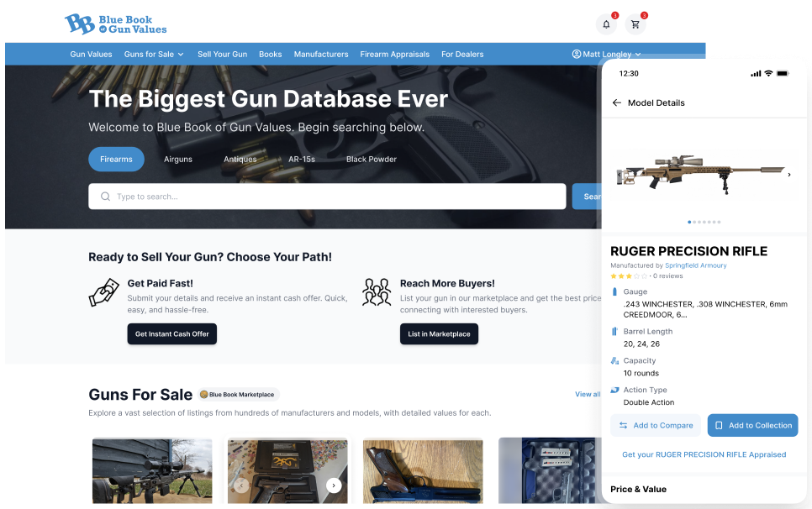This screenshot has height=509, width=812.
Task: Open the Springfield Armoury manufacturer link
Action: tap(695, 265)
